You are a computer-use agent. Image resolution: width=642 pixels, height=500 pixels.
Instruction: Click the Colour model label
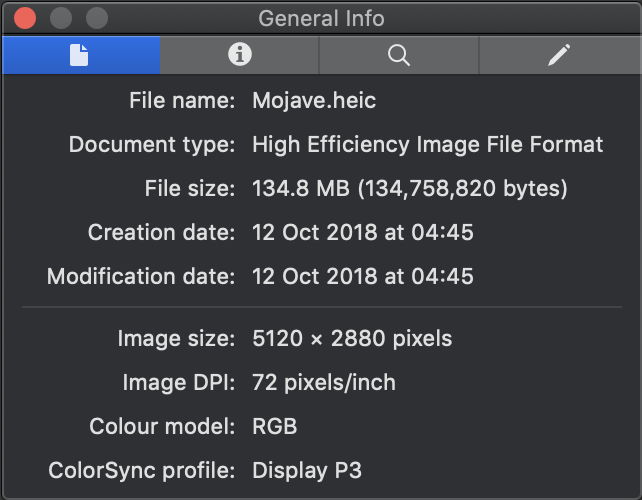[162, 427]
